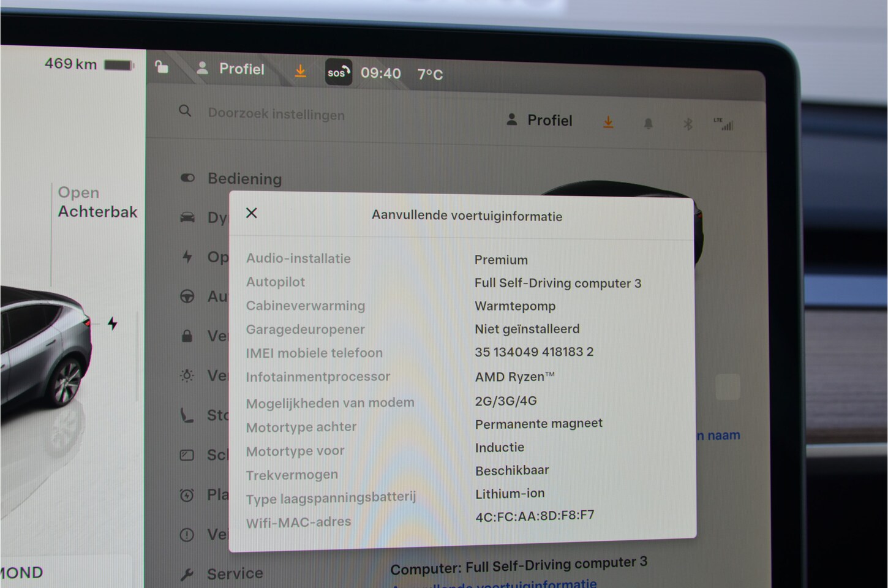Open software download icon in top status bar
The image size is (888, 588).
300,71
